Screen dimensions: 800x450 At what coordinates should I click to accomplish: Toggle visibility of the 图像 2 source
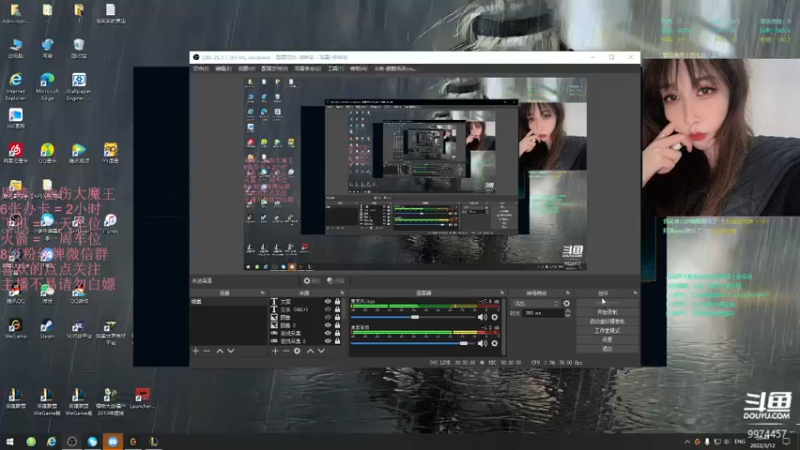tap(328, 325)
